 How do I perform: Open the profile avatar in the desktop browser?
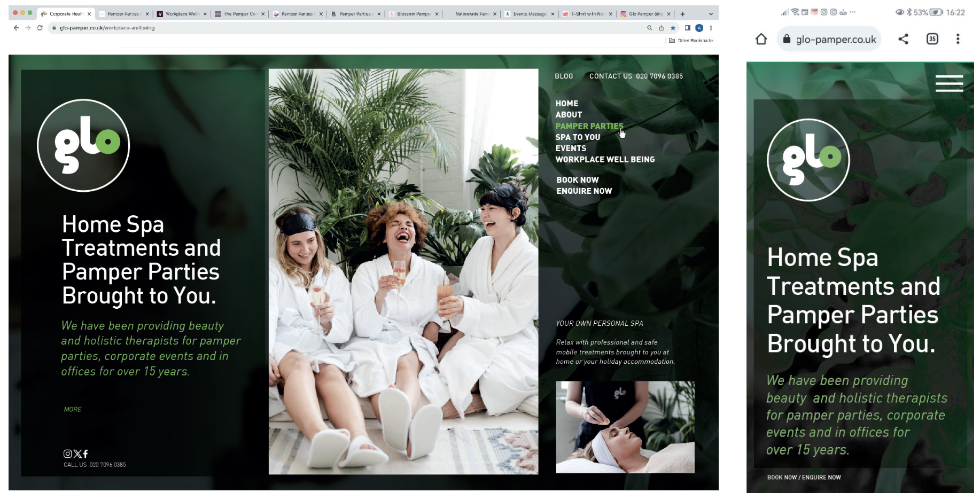699,28
